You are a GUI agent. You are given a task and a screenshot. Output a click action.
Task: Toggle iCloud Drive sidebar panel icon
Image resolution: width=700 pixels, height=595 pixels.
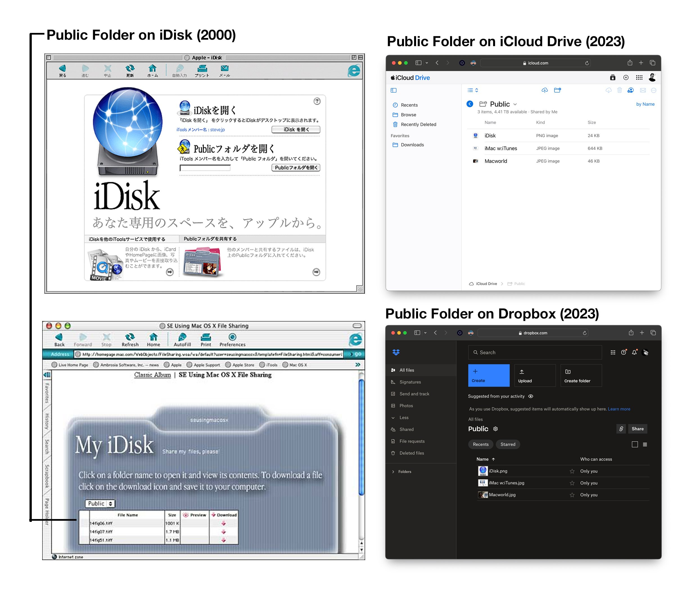pyautogui.click(x=393, y=90)
